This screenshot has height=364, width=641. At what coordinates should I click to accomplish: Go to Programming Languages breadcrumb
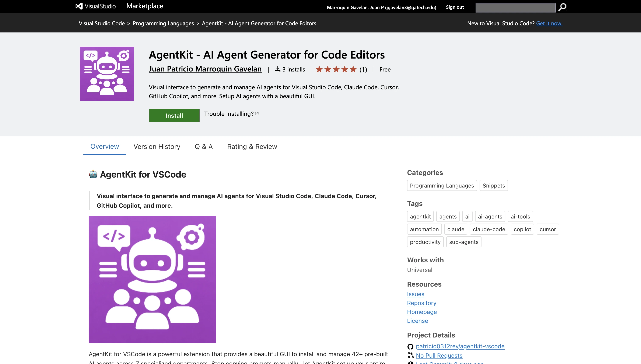[x=163, y=23]
